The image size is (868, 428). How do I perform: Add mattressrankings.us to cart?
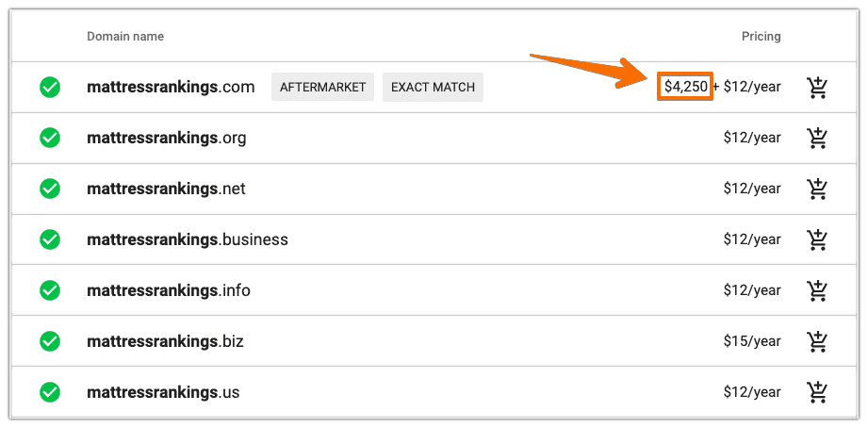click(x=817, y=392)
